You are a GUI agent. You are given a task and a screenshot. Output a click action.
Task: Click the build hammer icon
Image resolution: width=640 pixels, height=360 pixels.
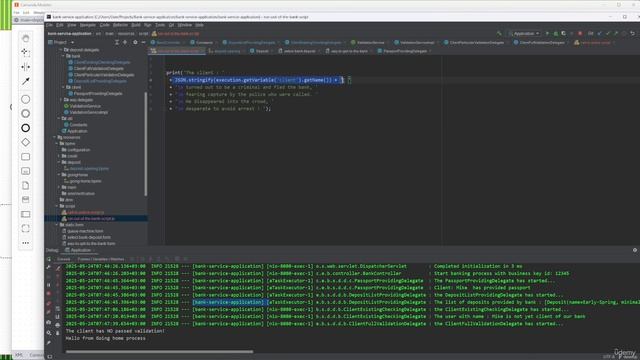499,33
